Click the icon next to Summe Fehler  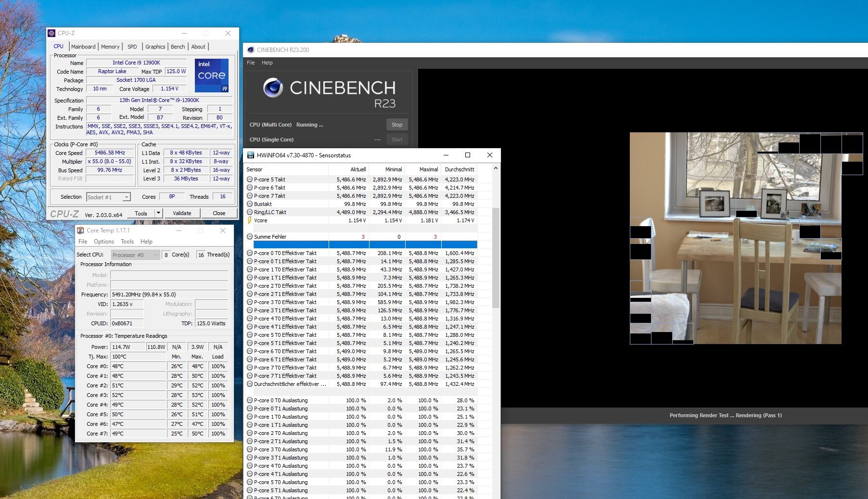[x=250, y=237]
